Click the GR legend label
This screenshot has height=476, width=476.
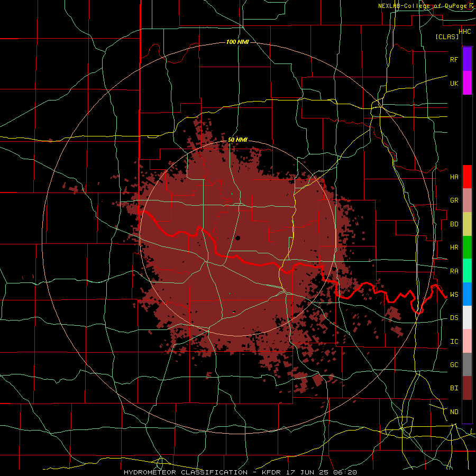coord(454,200)
